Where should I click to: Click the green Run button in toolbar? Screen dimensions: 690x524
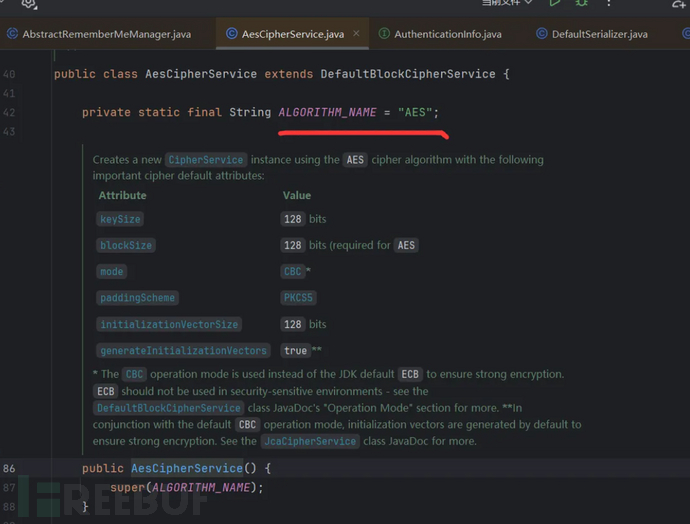555,4
